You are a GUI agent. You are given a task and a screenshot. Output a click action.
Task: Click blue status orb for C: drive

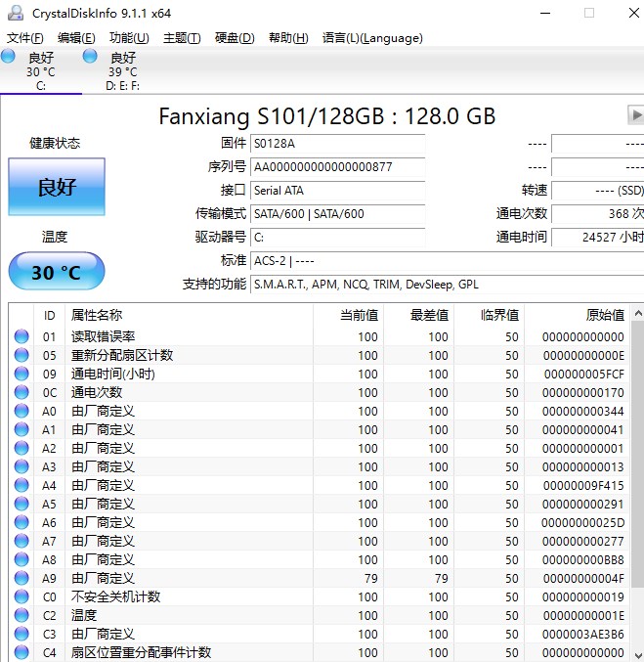click(x=8, y=56)
